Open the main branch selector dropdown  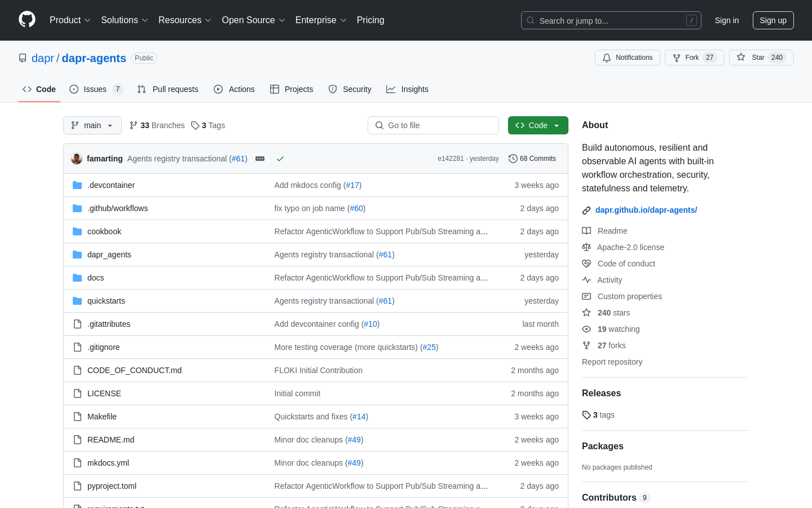[92, 125]
